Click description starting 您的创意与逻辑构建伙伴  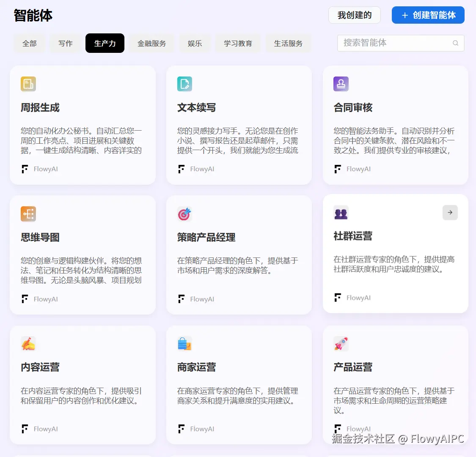tap(81, 271)
